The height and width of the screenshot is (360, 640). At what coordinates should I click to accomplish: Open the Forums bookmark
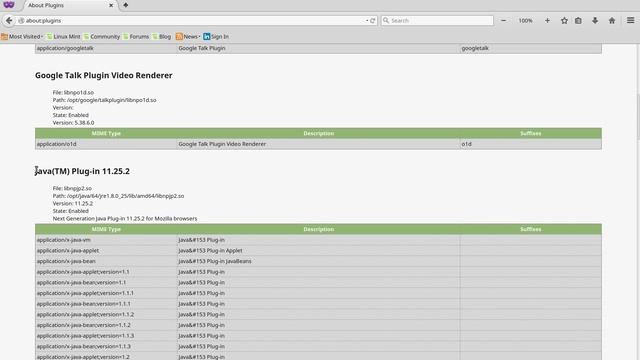click(x=136, y=36)
